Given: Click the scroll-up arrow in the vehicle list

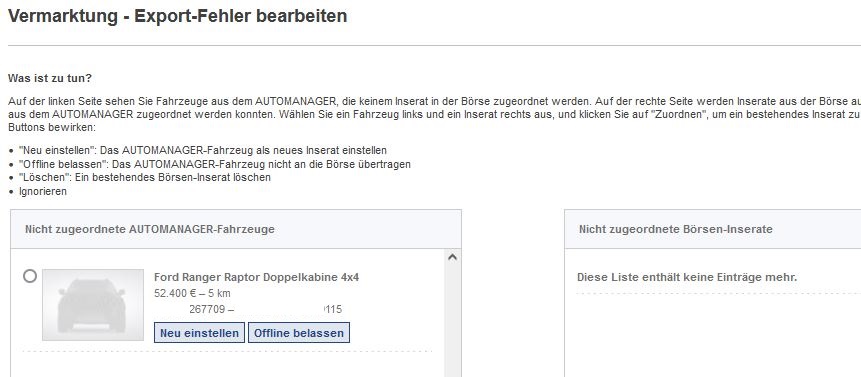Looking at the screenshot, I should pos(452,257).
